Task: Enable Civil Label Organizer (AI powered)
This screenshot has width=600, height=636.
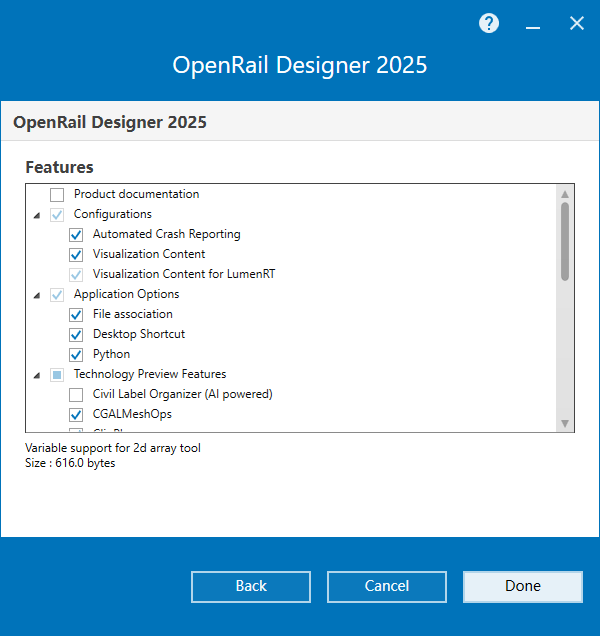Action: click(x=76, y=394)
